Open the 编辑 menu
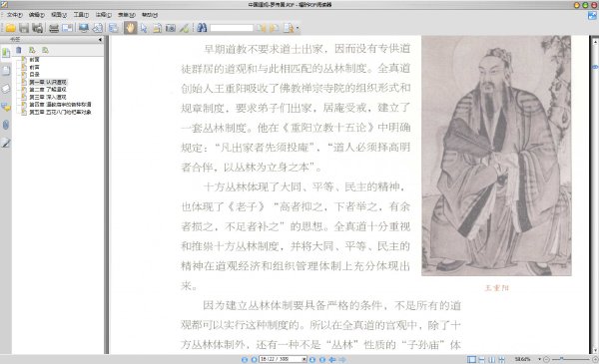The width and height of the screenshot is (599, 364). tap(37, 15)
